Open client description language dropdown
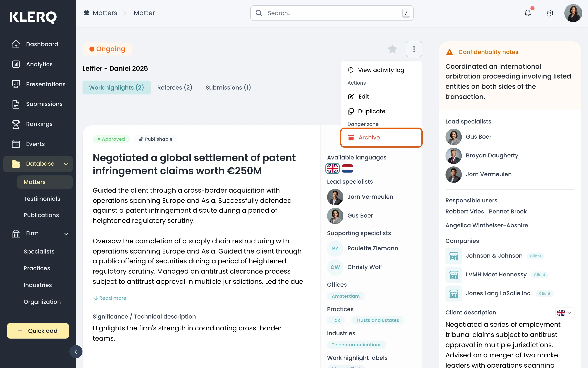Image resolution: width=588 pixels, height=368 pixels. tap(565, 313)
